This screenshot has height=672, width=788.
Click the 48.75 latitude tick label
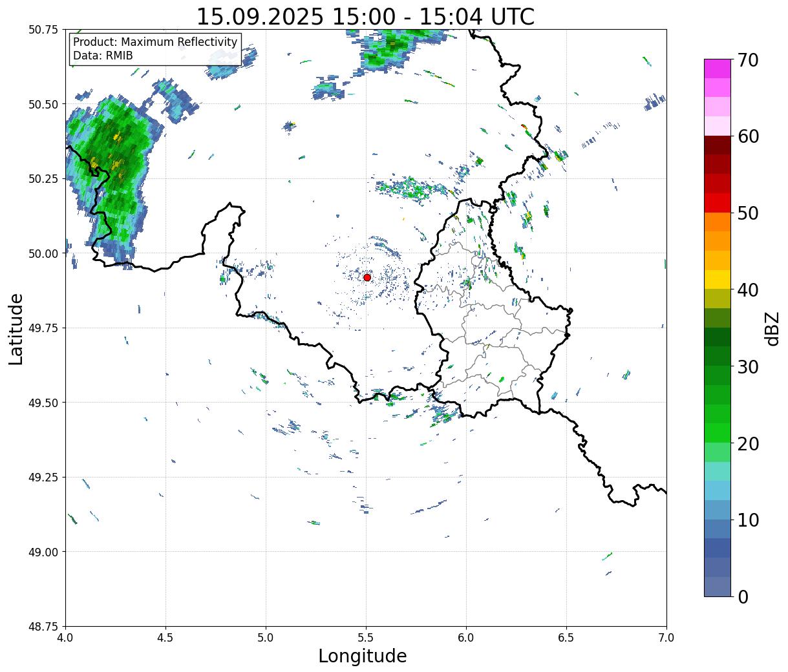coord(43,627)
